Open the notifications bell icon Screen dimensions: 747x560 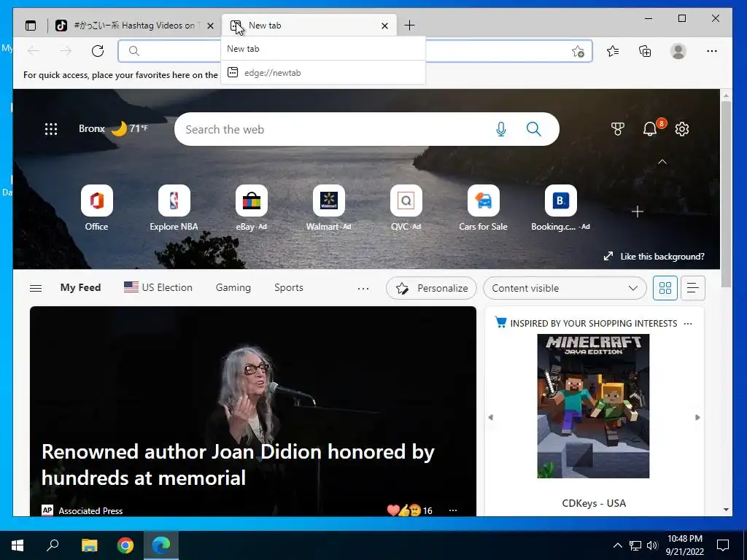650,129
